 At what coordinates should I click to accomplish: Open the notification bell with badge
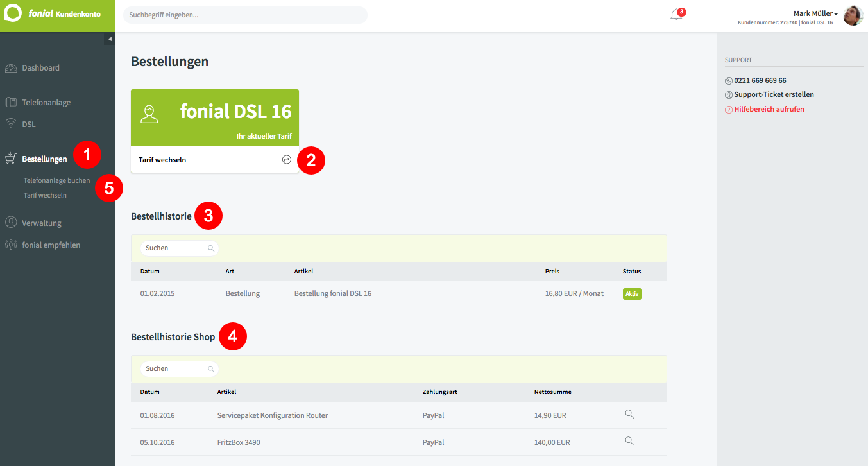(x=677, y=14)
